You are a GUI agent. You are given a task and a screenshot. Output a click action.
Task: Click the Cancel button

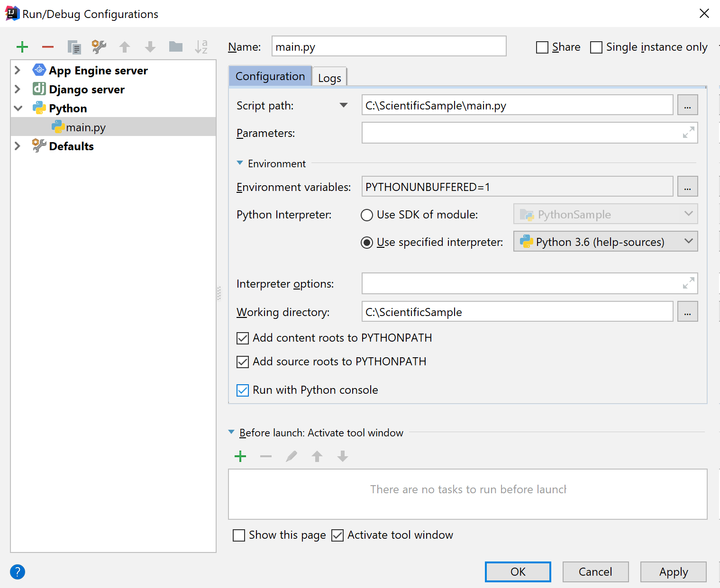[595, 572]
